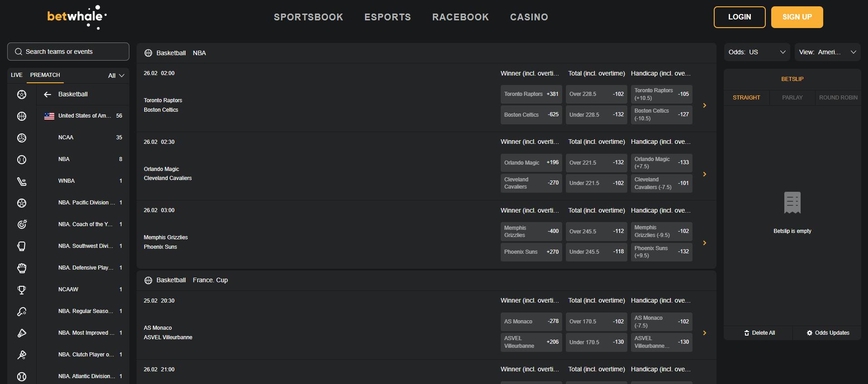
Task: Focus the Search teams or events field
Action: (68, 52)
